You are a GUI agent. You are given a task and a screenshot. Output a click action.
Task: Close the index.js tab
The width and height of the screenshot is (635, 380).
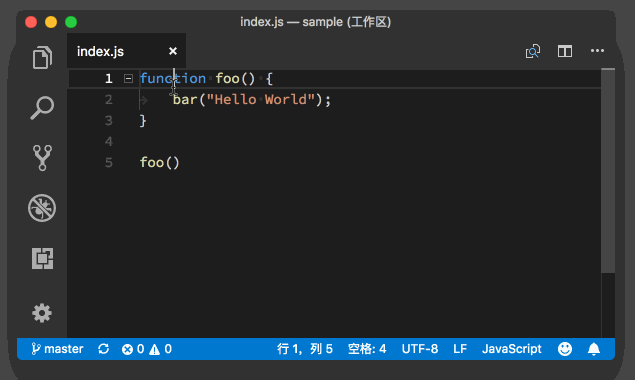(x=173, y=51)
